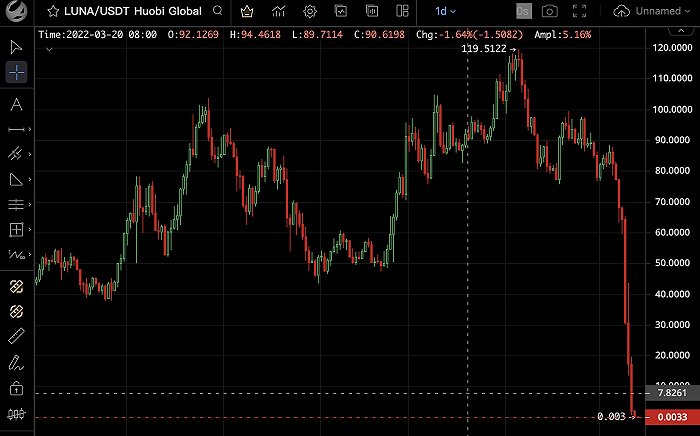Screen dimensions: 700x436
Task: Select the triangle shape tool
Action: (x=16, y=179)
